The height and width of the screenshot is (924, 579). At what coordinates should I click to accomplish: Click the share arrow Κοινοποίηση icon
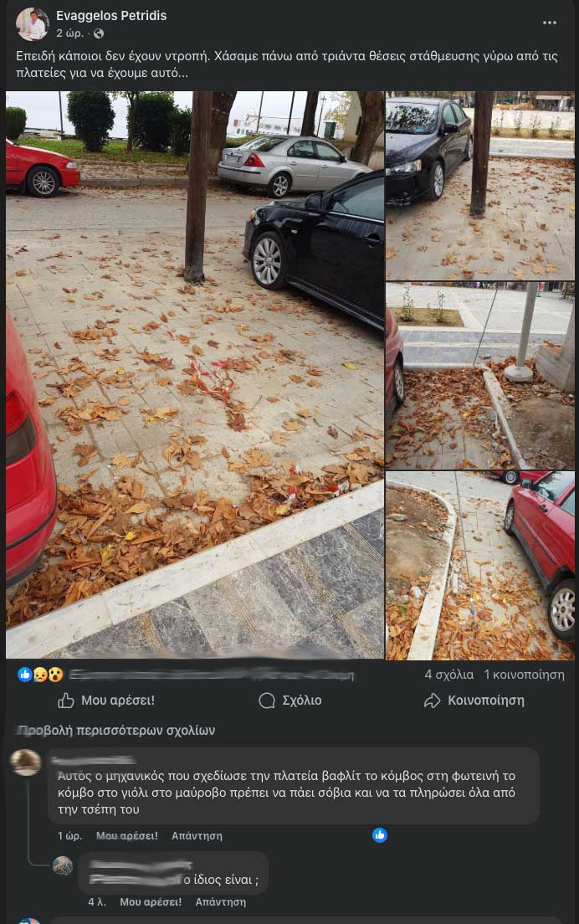click(x=433, y=700)
